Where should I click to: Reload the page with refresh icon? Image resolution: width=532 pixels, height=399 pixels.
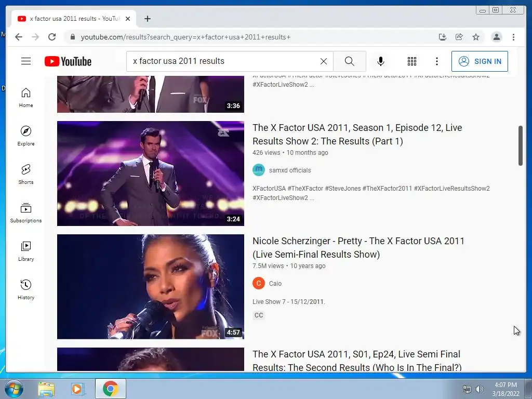(x=52, y=37)
